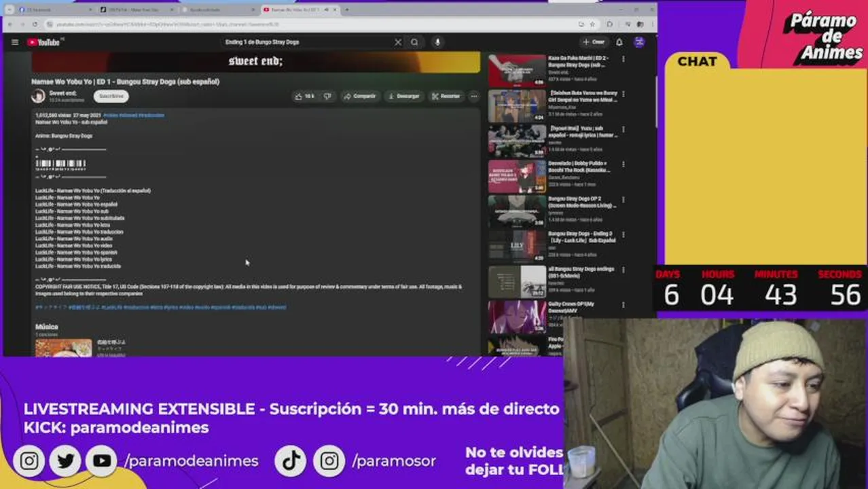This screenshot has height=489, width=868.
Task: Open options menu for Seishun Buta Yarou video
Action: point(623,94)
